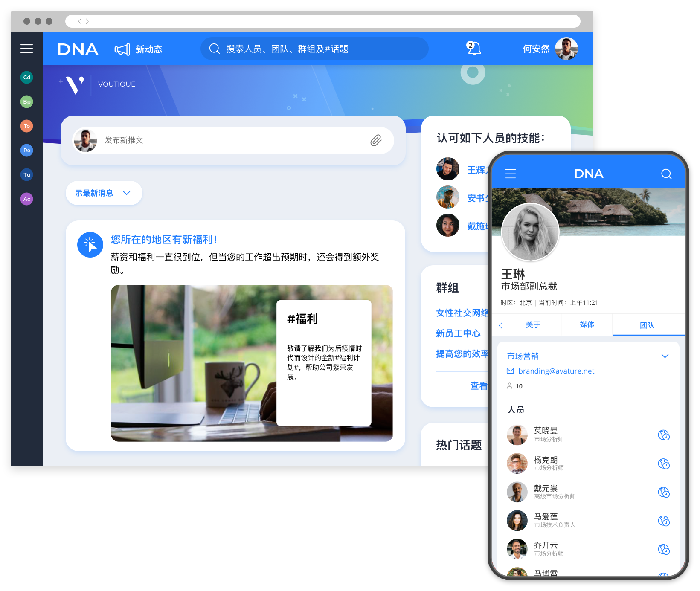Click the megaphone icon beside 新动态

(x=122, y=49)
